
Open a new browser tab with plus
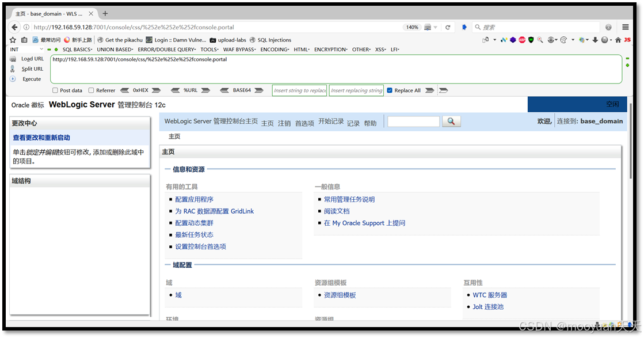[x=105, y=14]
